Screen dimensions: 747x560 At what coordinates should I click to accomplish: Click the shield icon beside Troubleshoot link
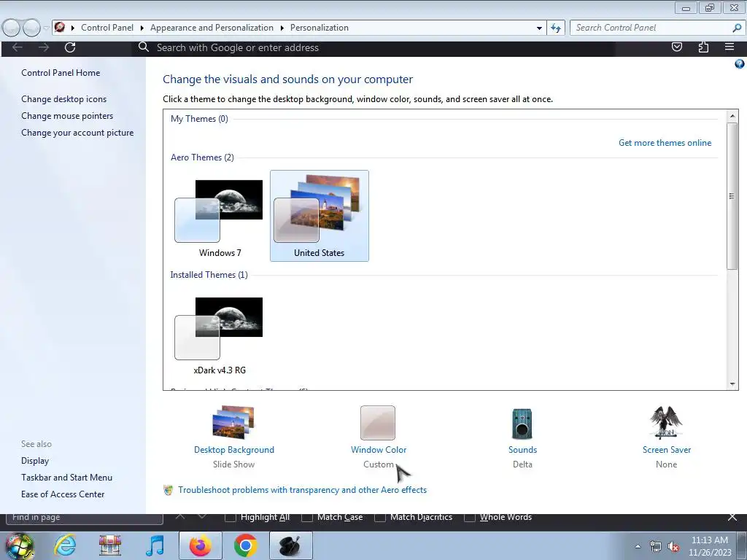click(x=169, y=490)
